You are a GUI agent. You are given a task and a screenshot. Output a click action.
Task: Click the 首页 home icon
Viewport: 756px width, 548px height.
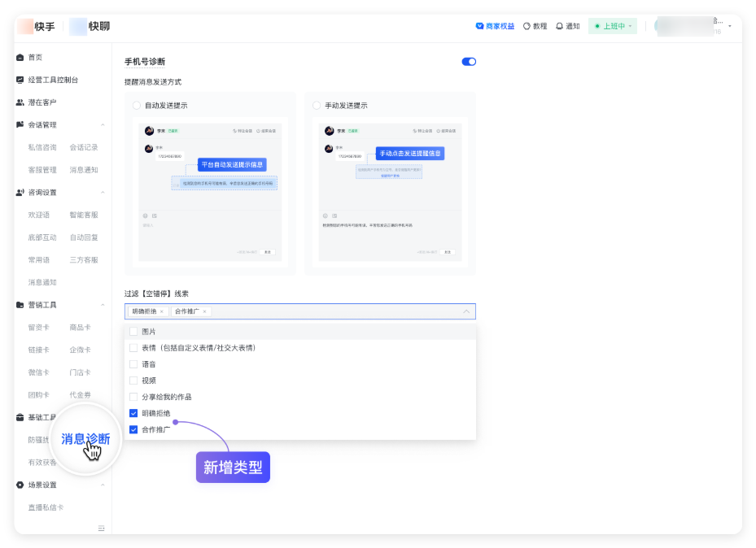tap(20, 57)
